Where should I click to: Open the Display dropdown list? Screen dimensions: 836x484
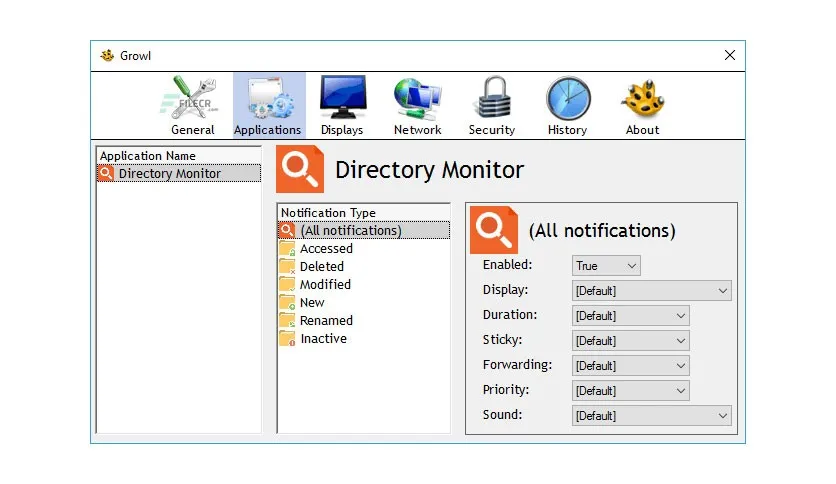point(652,291)
